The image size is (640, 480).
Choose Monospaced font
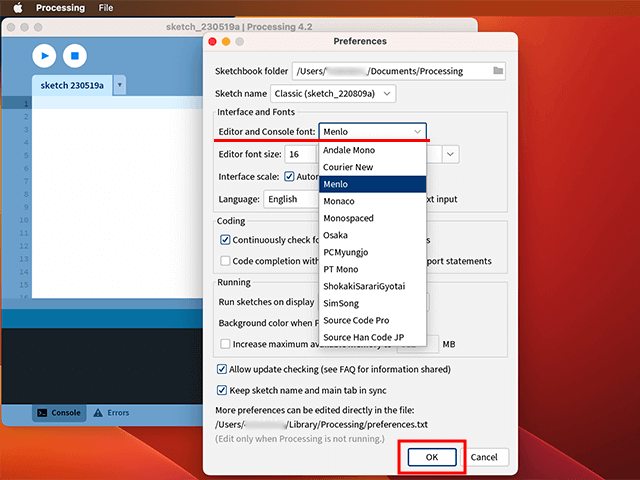tap(373, 218)
